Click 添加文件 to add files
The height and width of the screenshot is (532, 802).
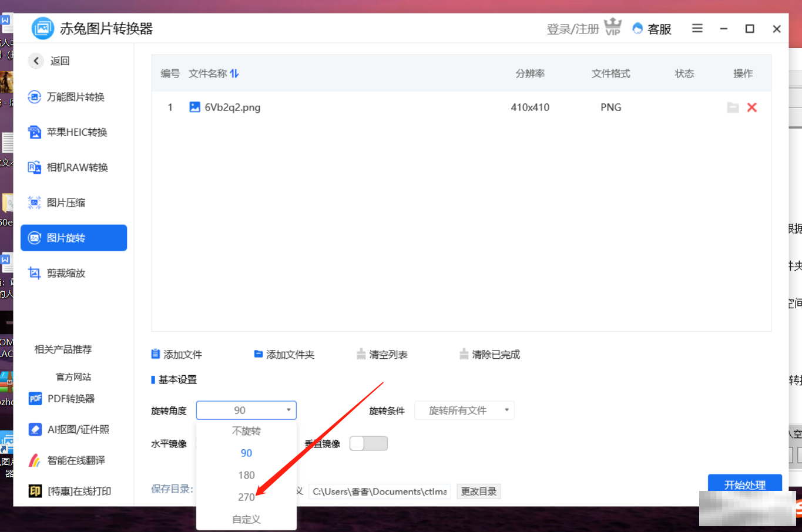[177, 354]
